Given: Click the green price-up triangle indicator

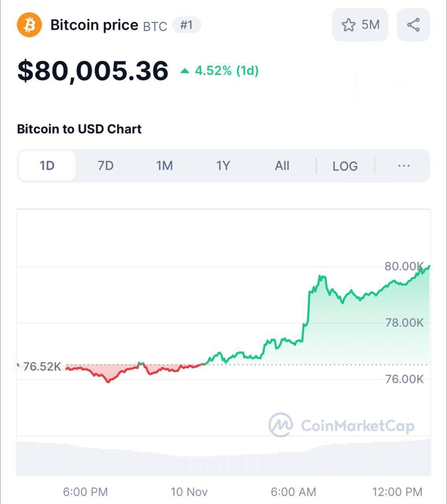Looking at the screenshot, I should click(x=185, y=71).
